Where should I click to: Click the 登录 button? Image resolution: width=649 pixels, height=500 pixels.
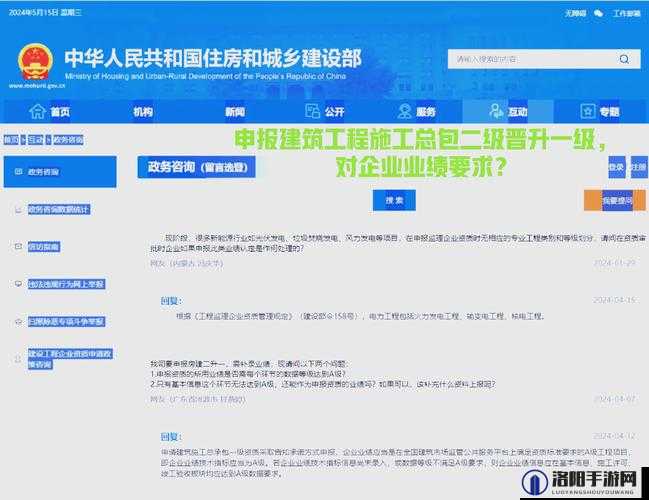617,167
